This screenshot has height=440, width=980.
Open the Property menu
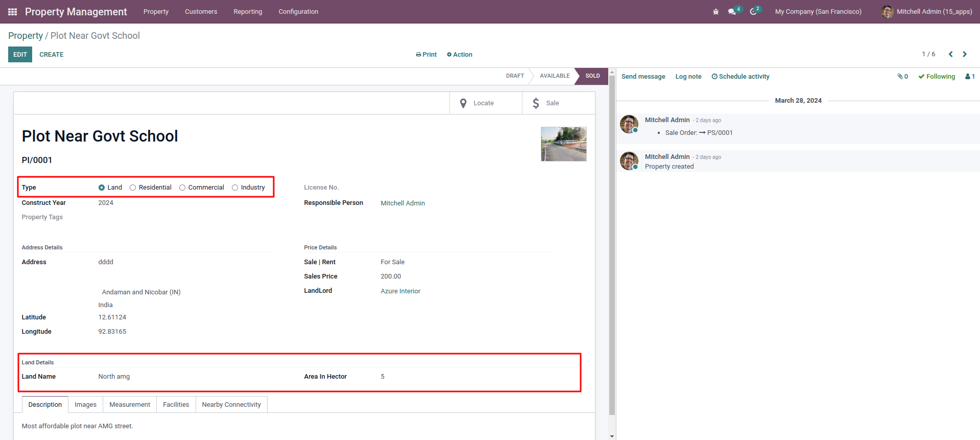click(156, 12)
